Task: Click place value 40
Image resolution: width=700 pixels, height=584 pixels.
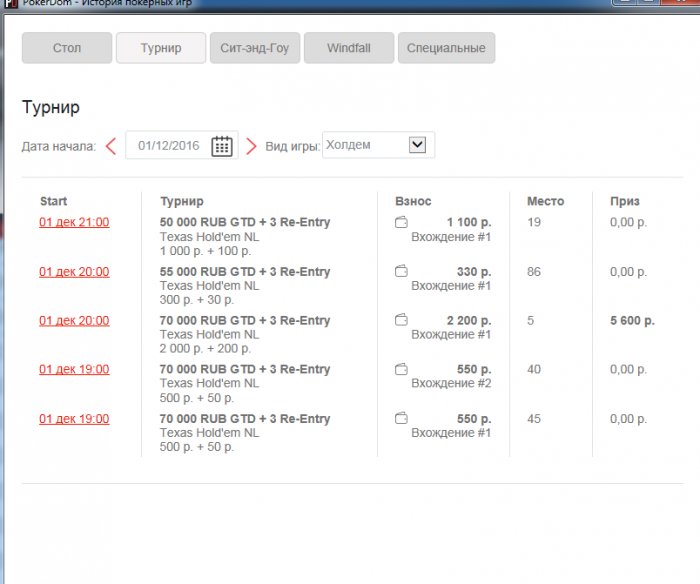Action: (534, 369)
